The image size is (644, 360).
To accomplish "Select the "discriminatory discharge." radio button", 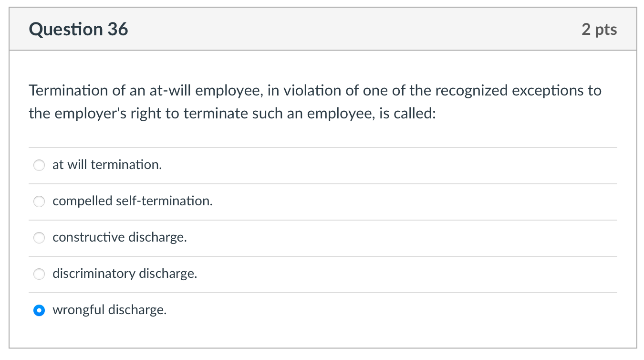I will point(39,274).
